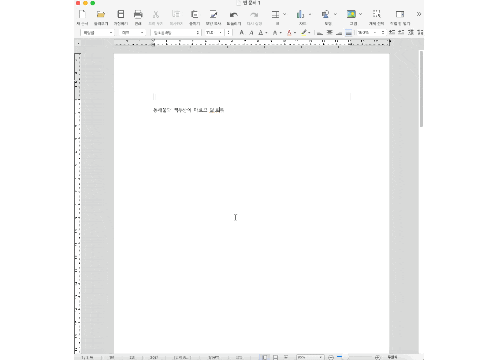Open the dropdown arrow beside the 차트 icon
Image resolution: width=480 pixels, height=360 pixels.
pyautogui.click(x=310, y=14)
